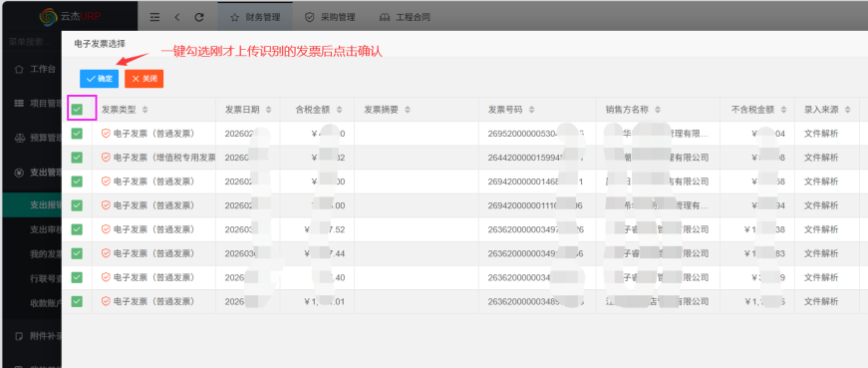Click the scale icon beside 预算管理

19,138
